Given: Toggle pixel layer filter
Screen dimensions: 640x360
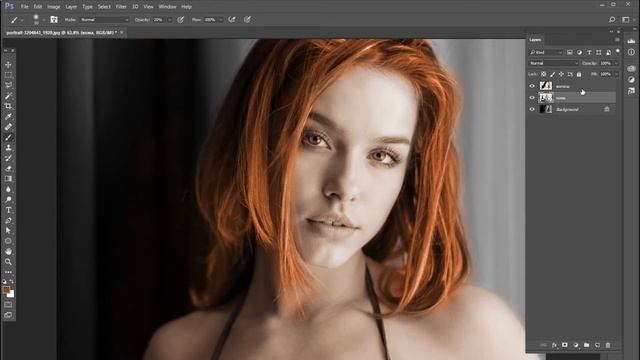Looking at the screenshot, I should 570,52.
